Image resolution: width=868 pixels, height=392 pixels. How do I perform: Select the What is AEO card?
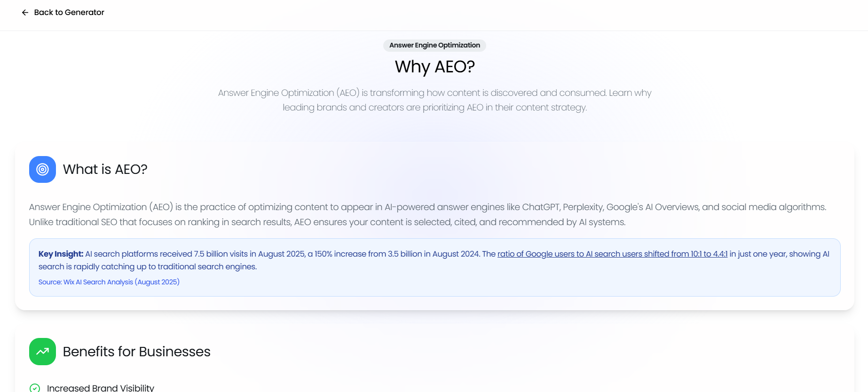pos(434,226)
